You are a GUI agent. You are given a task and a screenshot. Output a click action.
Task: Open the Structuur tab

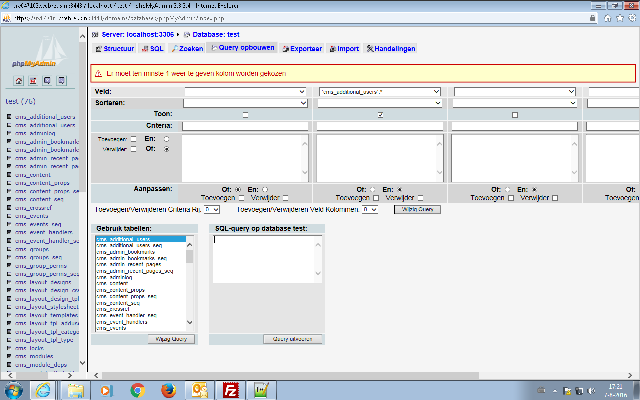[114, 47]
